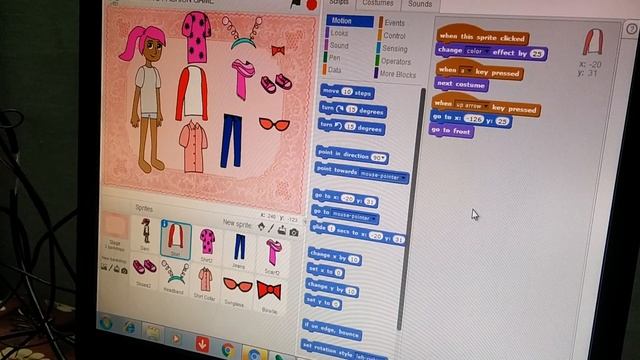Switch to the Costumes tab

coord(378,3)
